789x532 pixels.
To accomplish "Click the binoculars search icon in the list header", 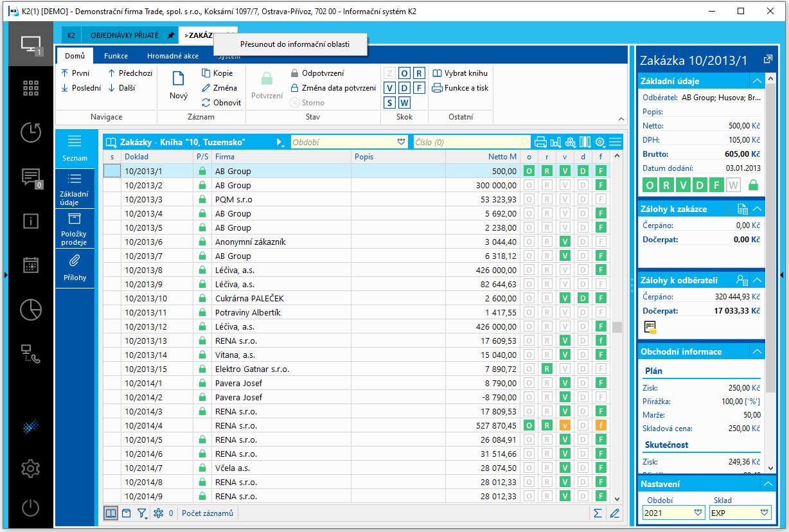I will coord(570,142).
